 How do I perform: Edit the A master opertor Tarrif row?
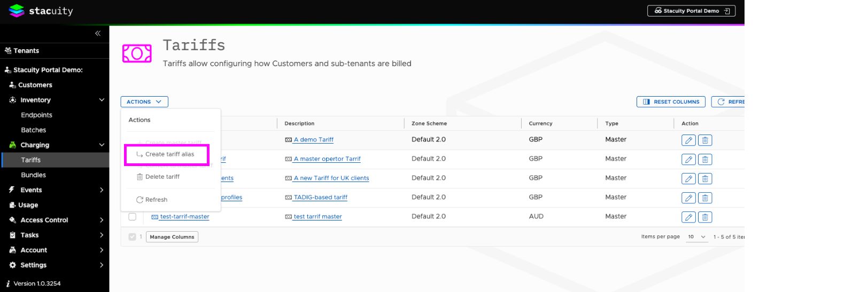point(688,160)
